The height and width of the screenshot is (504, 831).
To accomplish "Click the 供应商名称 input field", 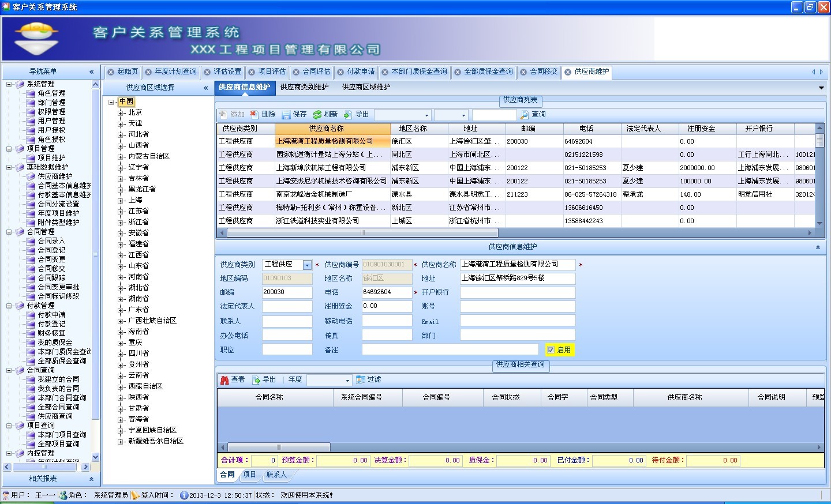I will (x=518, y=265).
